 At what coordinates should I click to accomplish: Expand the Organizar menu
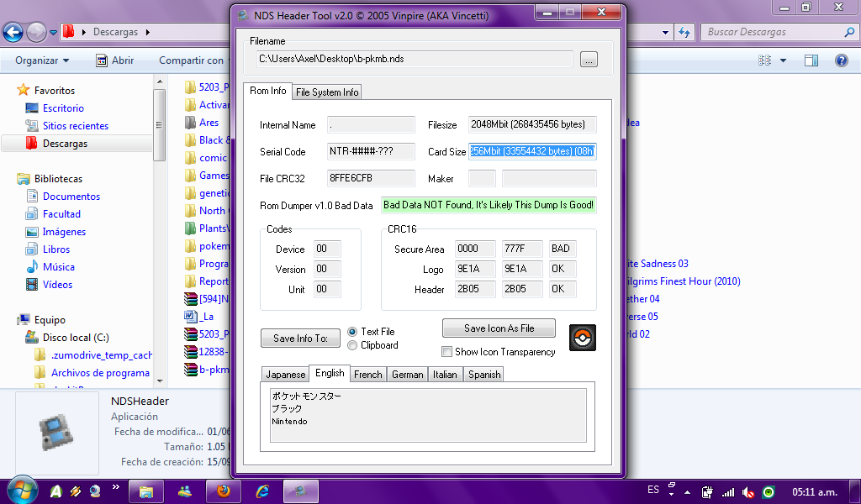tap(42, 60)
